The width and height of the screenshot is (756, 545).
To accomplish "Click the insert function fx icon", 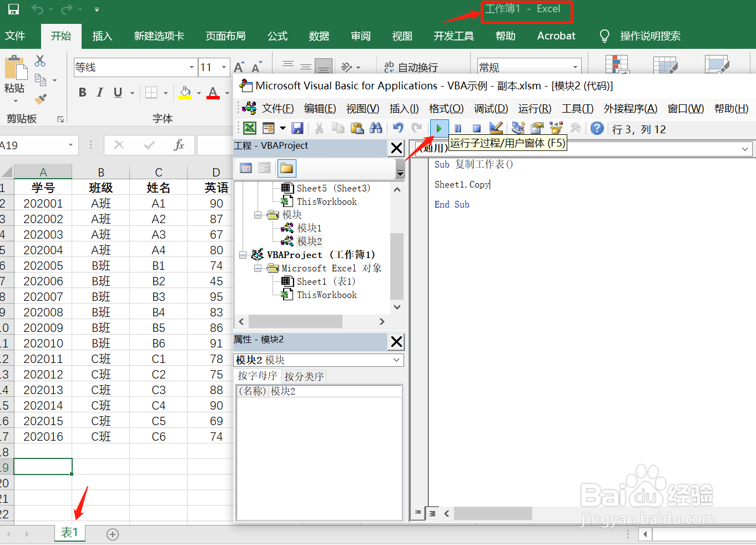I will (179, 145).
